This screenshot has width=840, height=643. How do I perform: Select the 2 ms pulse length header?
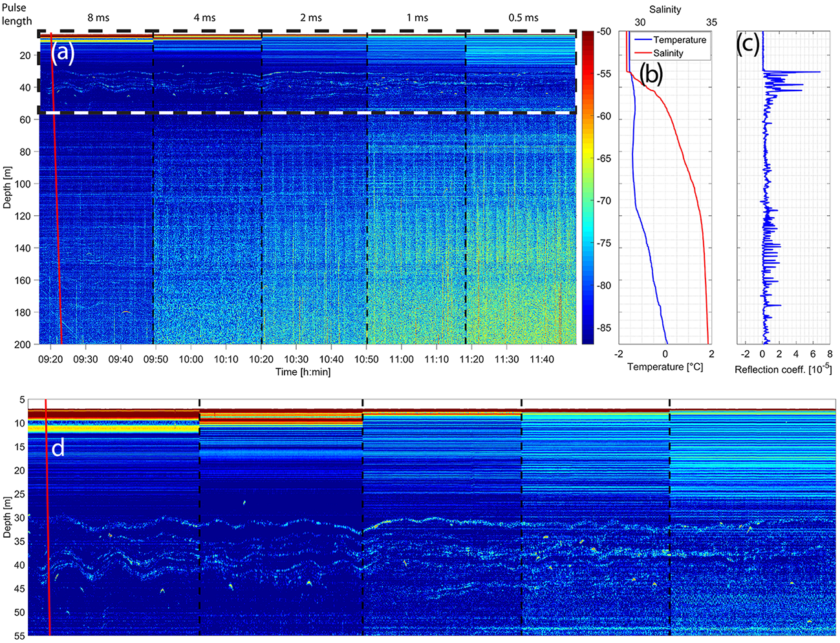311,17
